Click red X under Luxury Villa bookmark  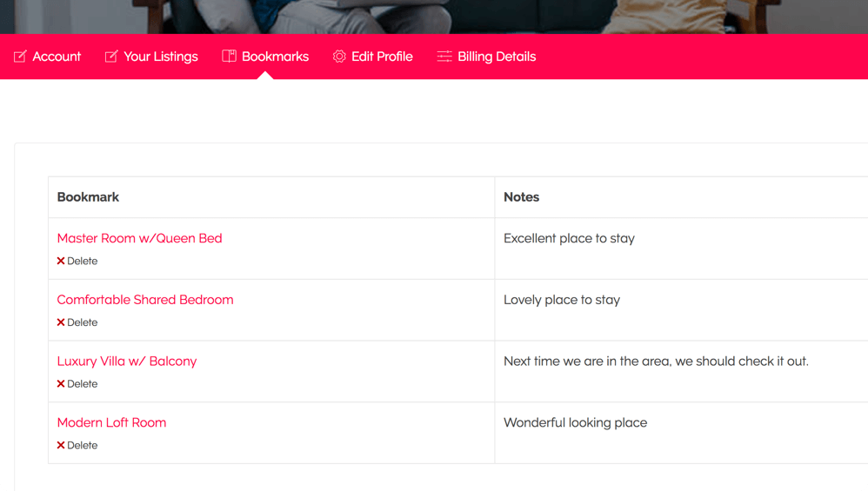(x=61, y=384)
